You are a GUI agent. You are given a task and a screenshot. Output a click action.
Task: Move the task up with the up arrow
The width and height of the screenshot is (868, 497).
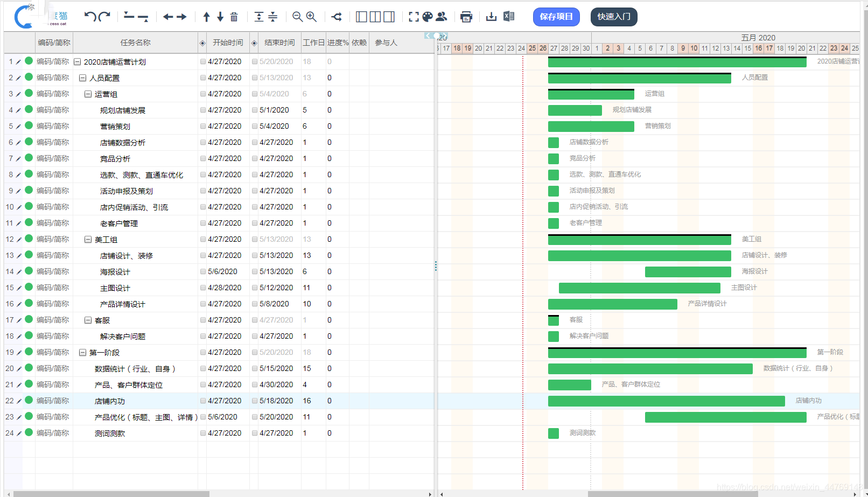(206, 17)
